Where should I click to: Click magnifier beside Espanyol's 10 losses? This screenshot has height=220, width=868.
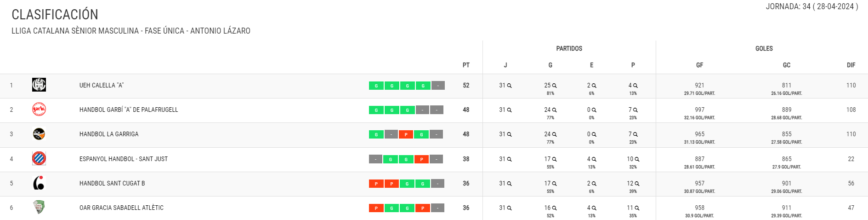tap(637, 159)
